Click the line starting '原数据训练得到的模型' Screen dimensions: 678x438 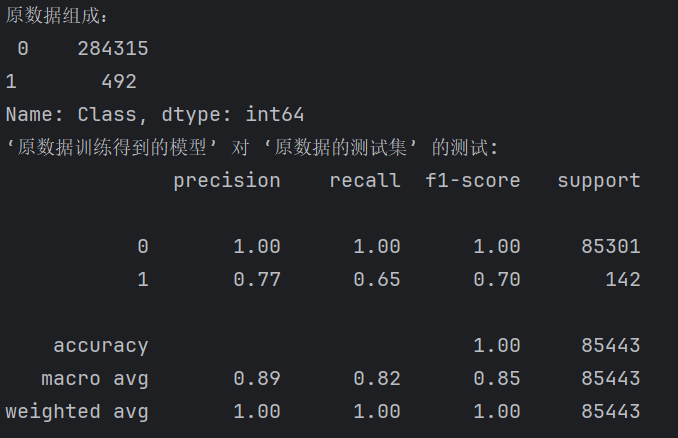(x=252, y=148)
